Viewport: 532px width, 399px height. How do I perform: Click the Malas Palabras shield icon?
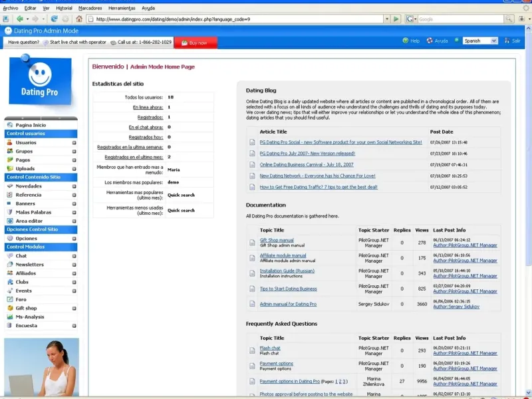(9, 212)
